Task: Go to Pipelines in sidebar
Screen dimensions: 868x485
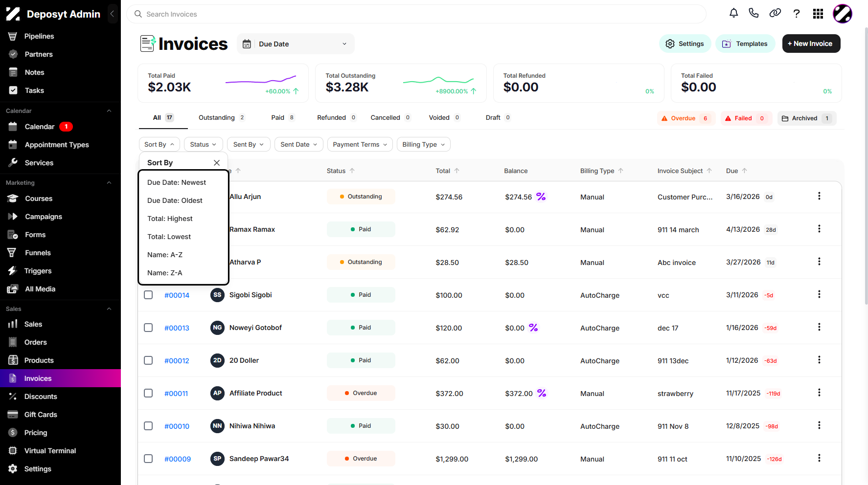Action: click(x=39, y=36)
